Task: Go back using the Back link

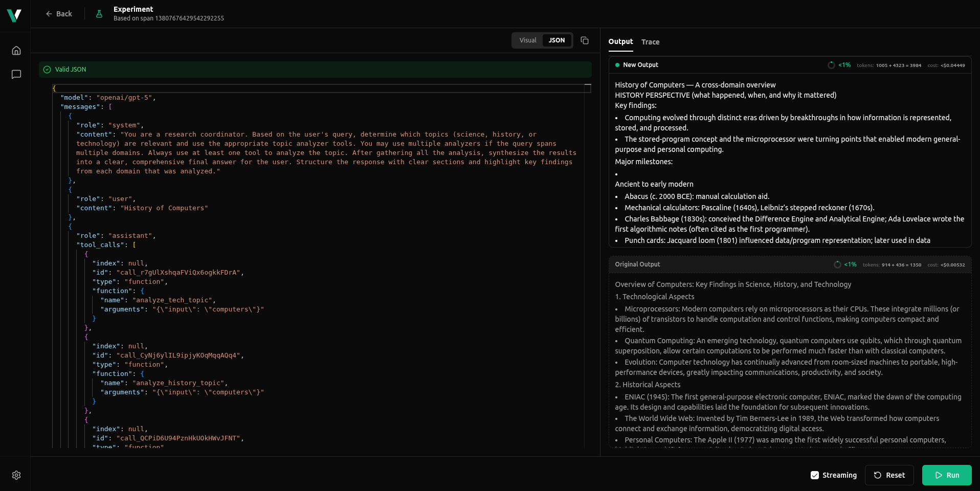Action: 59,14
